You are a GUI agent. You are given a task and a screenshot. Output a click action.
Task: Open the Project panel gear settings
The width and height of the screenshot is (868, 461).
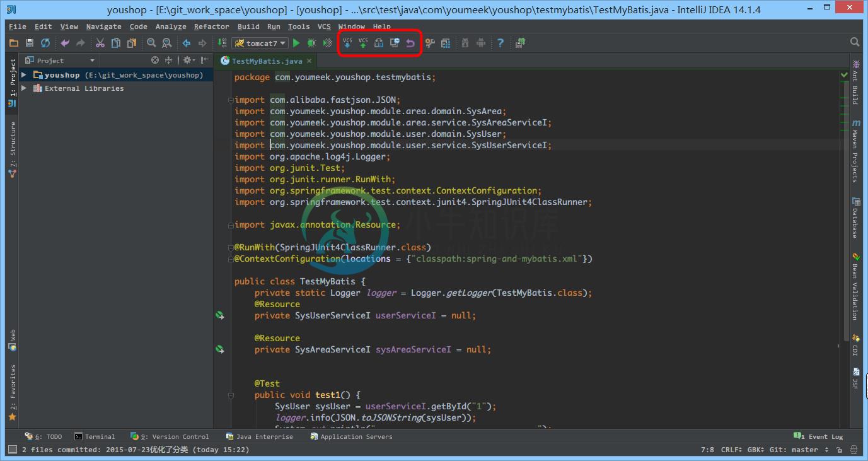tap(188, 61)
